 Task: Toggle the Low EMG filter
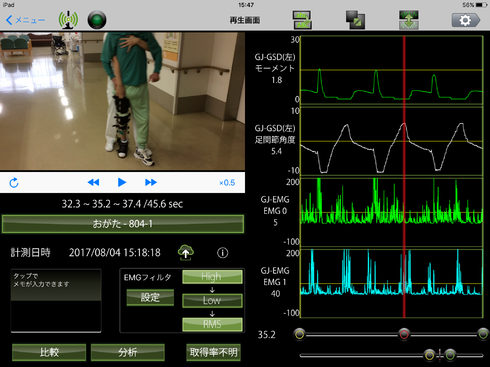click(x=212, y=300)
